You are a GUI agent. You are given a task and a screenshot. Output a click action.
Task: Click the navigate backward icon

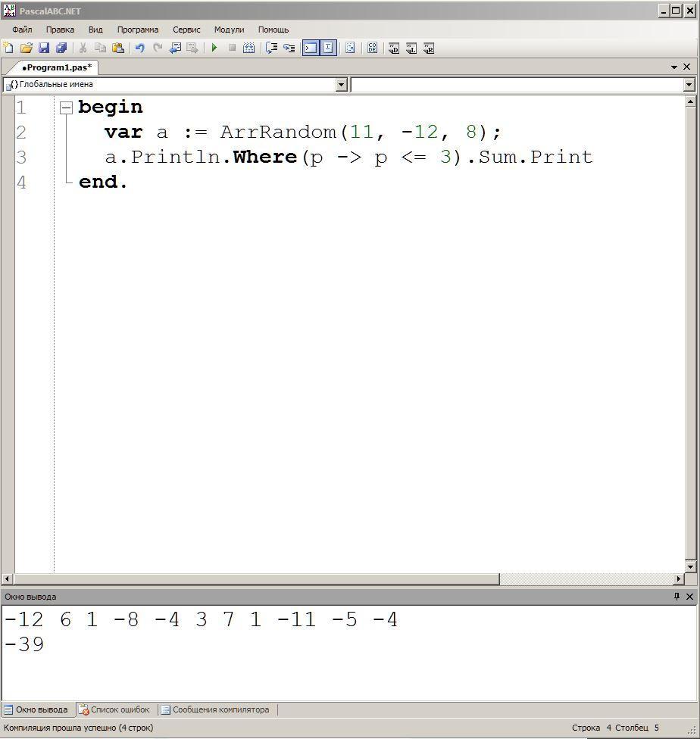[x=175, y=48]
